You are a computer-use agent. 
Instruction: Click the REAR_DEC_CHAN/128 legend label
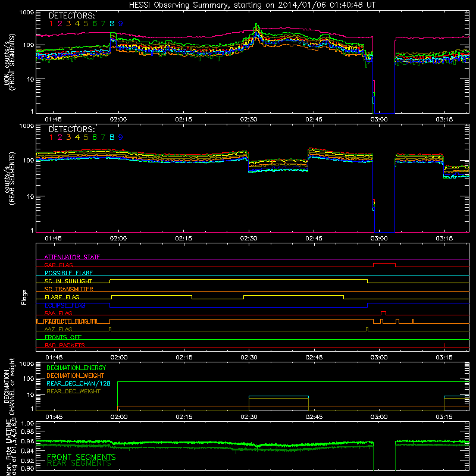79,383
